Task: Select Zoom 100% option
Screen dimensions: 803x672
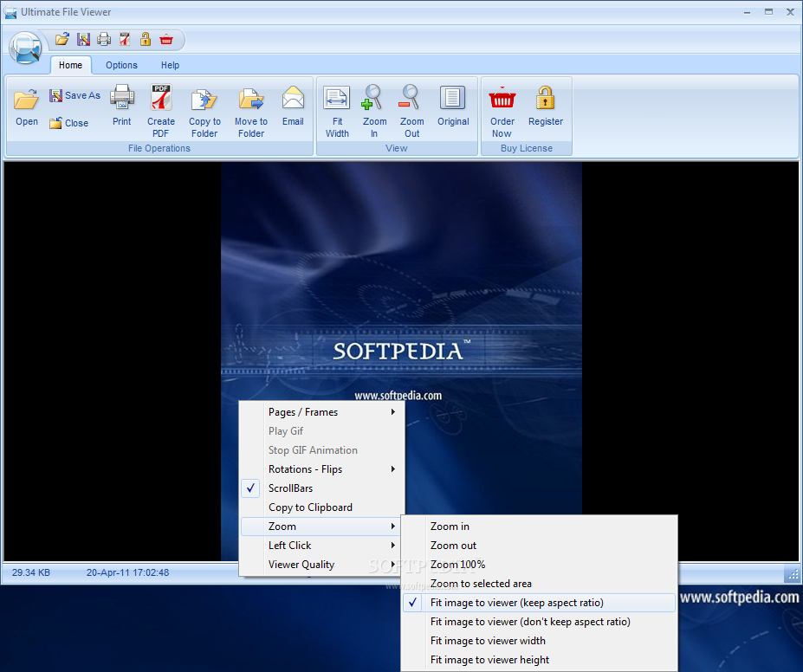Action: coord(539,565)
